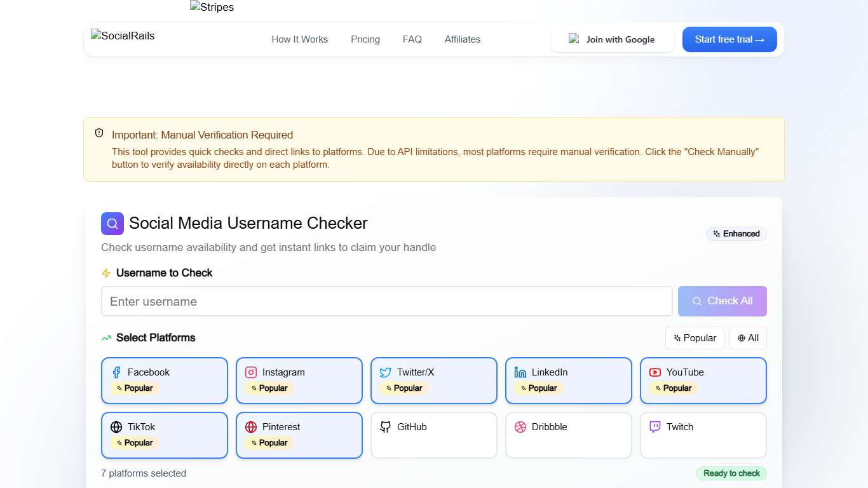Image resolution: width=868 pixels, height=488 pixels.
Task: Open the FAQ section
Action: coord(412,39)
